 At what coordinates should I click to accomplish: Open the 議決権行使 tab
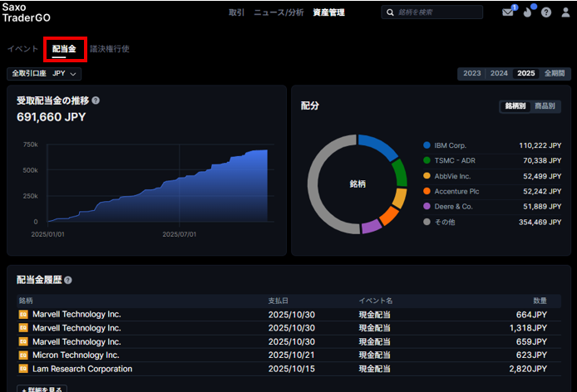pyautogui.click(x=110, y=49)
